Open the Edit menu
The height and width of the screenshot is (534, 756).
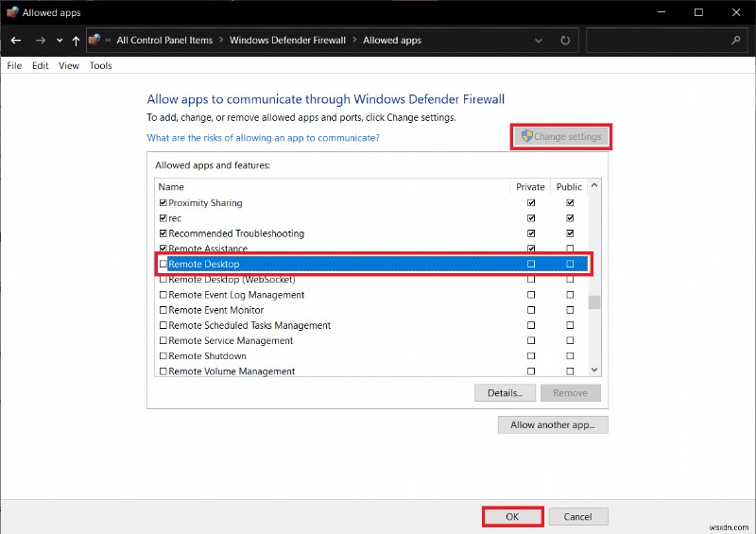(x=41, y=65)
